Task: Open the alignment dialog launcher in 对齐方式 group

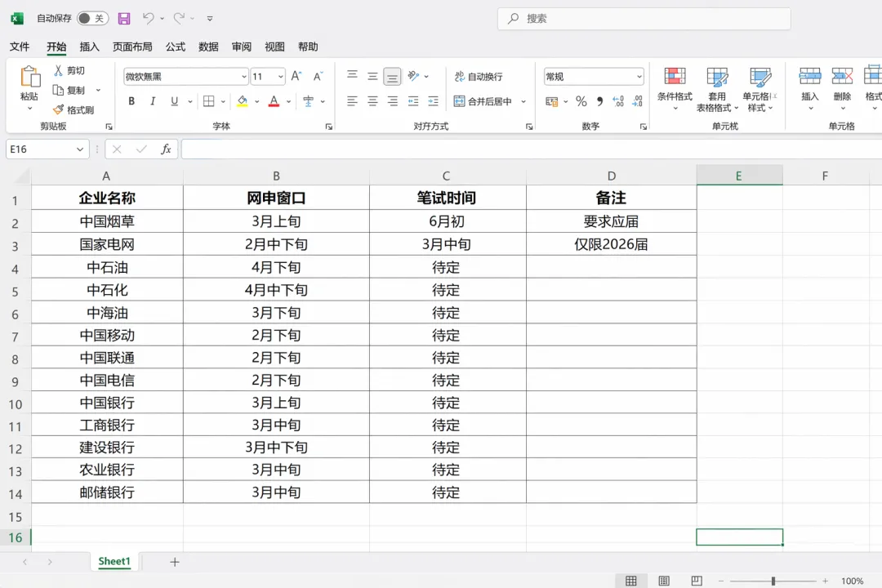Action: (529, 127)
